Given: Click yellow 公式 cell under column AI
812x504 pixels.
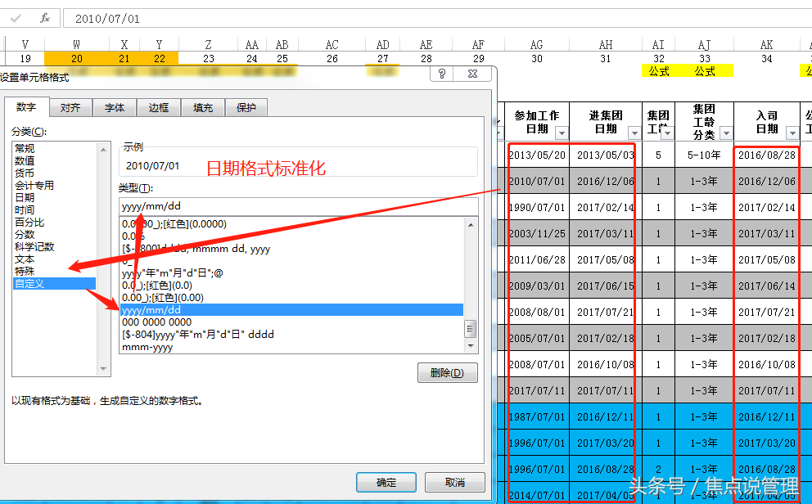Looking at the screenshot, I should point(659,71).
